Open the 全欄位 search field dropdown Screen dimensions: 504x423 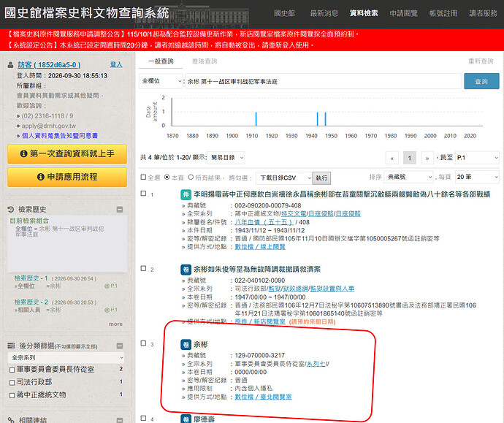pyautogui.click(x=161, y=81)
